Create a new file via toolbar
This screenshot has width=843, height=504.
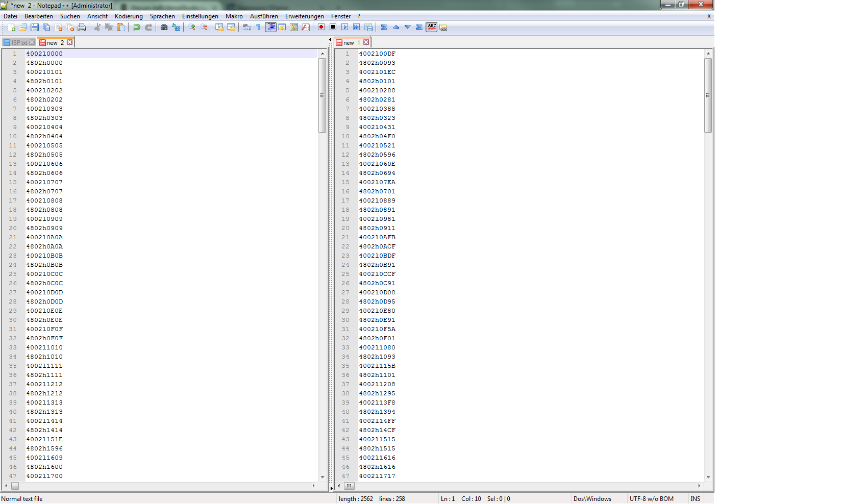point(11,27)
